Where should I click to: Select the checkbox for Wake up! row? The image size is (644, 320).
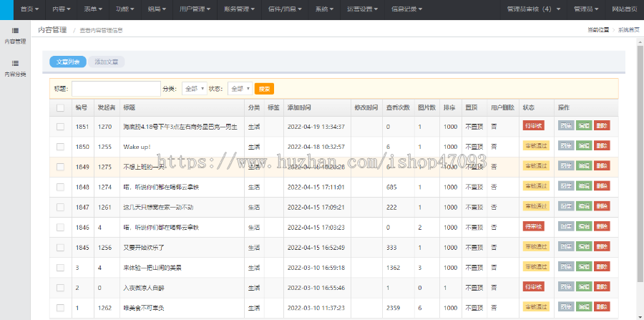60,147
